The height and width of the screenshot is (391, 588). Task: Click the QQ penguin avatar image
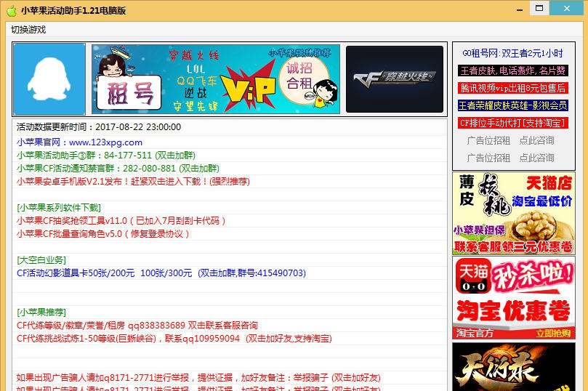(49, 78)
